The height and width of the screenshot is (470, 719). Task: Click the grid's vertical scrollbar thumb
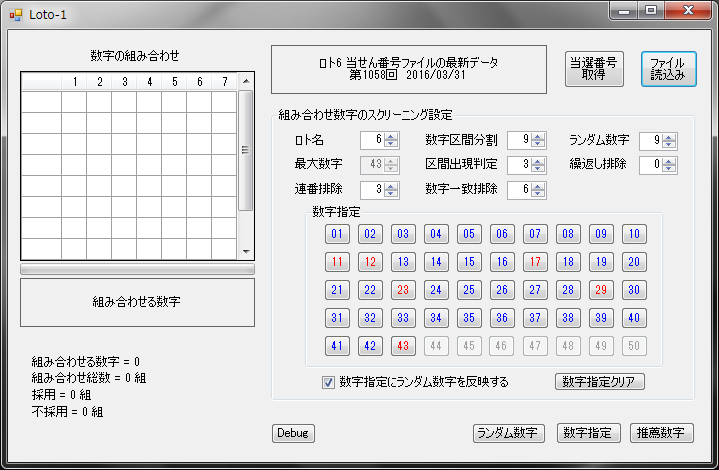(246, 150)
